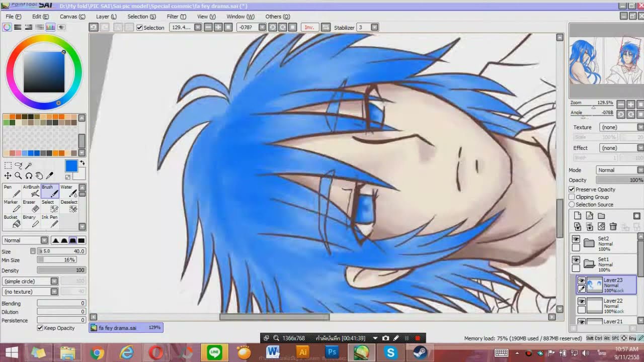The image size is (644, 362).
Task: Create a new layer set folder
Action: [601, 216]
